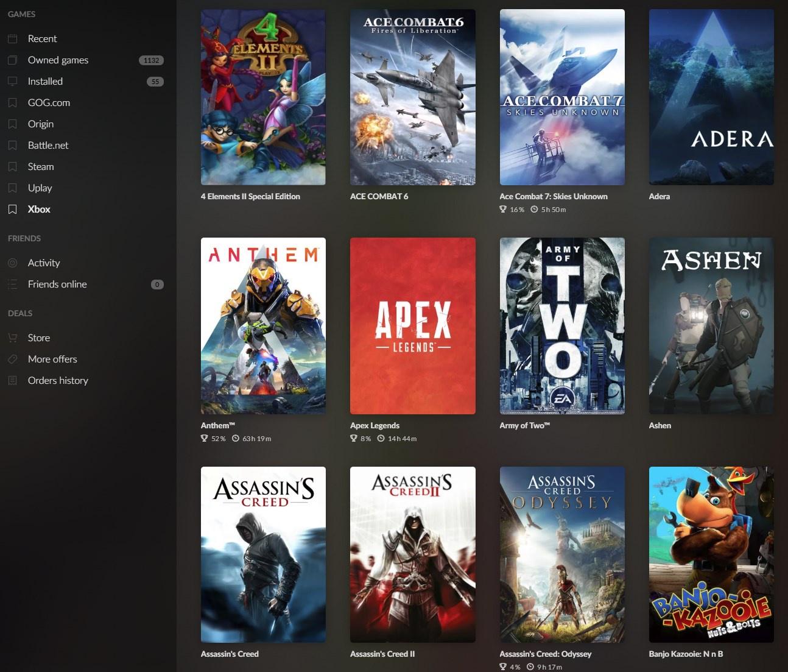Go to the Store

tap(39, 338)
